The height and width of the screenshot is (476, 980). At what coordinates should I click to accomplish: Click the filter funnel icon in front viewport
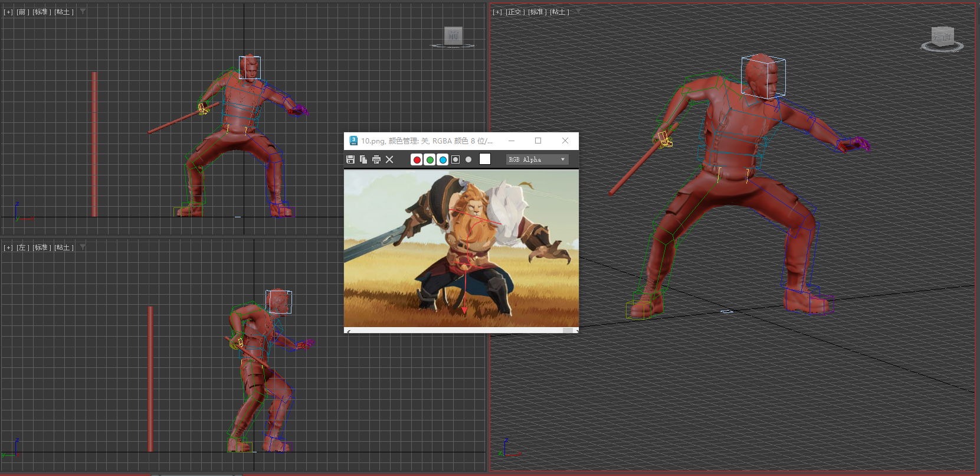coord(83,11)
